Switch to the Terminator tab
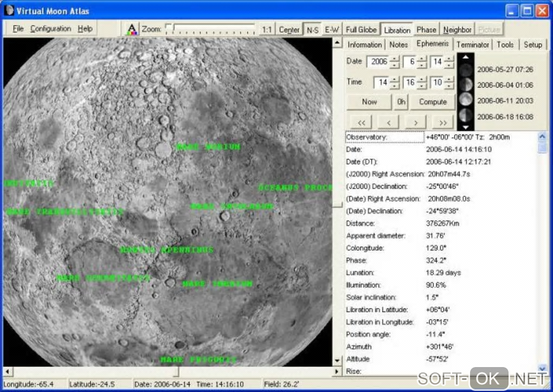Image resolution: width=553 pixels, height=392 pixels. [x=473, y=45]
